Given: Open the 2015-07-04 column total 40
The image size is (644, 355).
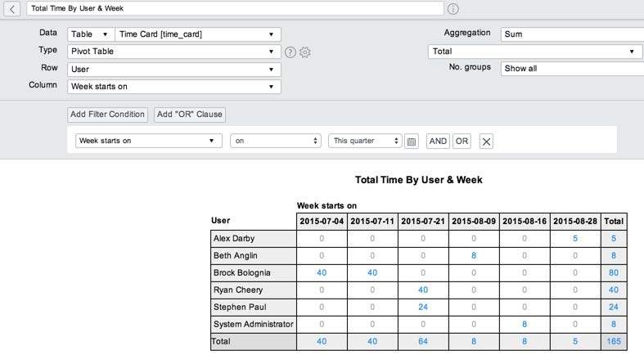Looking at the screenshot, I should 322,341.
